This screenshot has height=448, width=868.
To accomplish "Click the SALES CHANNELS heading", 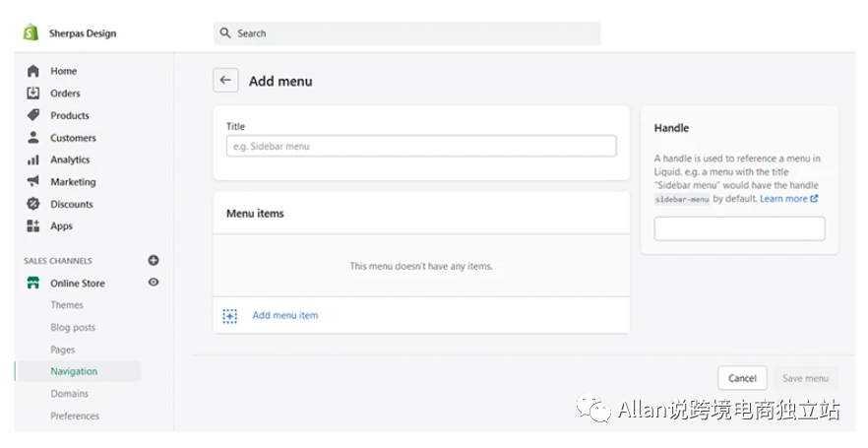I will [57, 261].
